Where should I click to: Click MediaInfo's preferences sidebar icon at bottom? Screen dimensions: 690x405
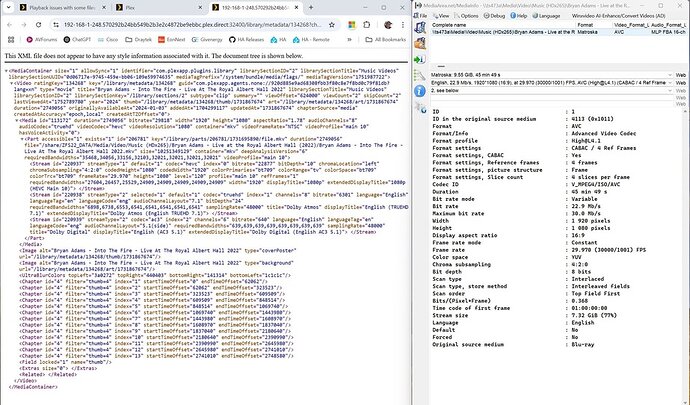420,107
